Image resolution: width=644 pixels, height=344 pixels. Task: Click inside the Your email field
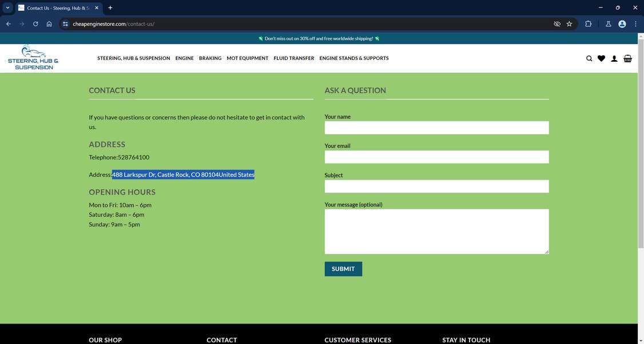pyautogui.click(x=436, y=157)
